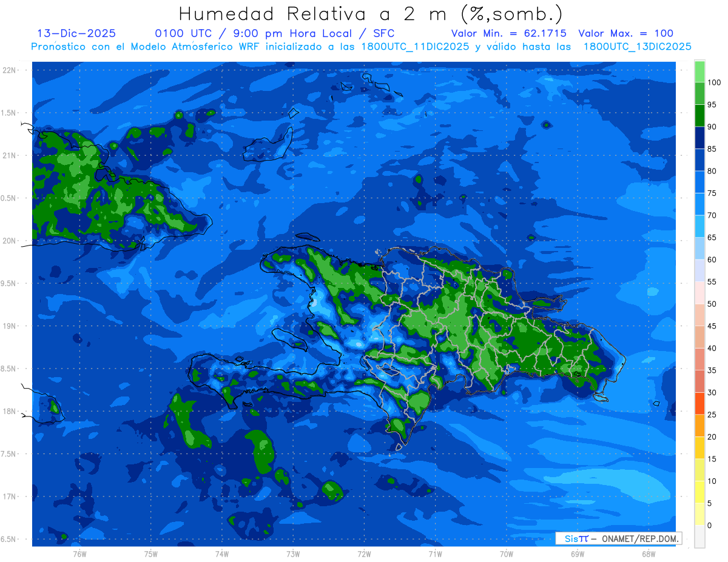
Task: Click the '69W' longitude label
Action: [578, 554]
